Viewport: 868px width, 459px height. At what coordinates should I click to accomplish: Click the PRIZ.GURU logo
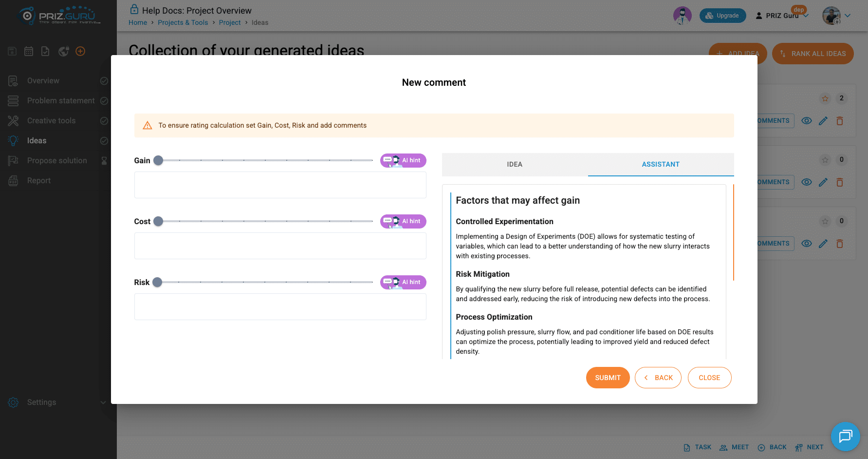[x=59, y=15]
